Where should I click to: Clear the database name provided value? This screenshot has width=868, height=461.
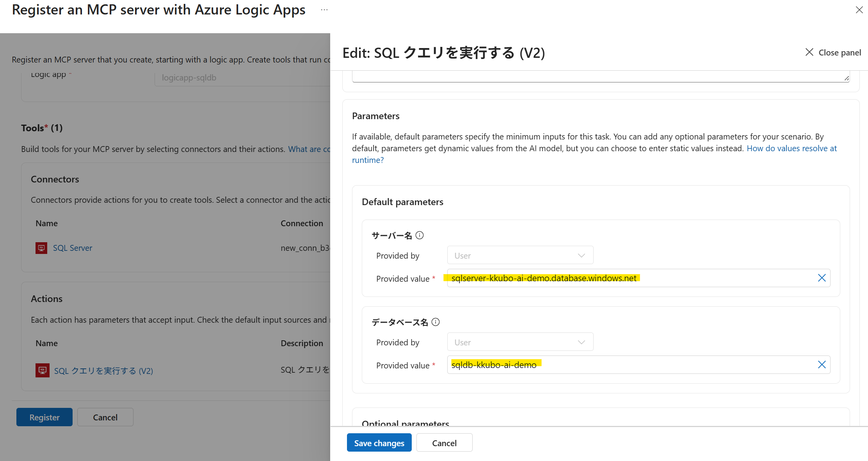coord(822,365)
